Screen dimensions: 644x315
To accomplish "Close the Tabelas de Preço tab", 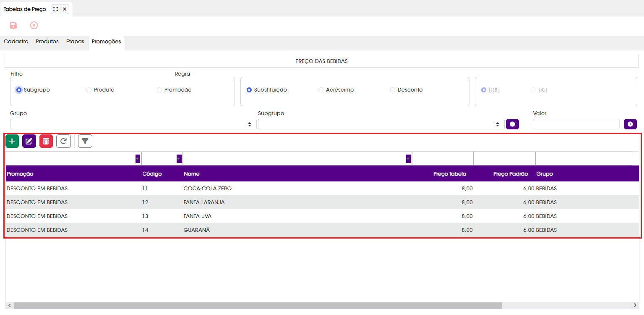I will [64, 9].
